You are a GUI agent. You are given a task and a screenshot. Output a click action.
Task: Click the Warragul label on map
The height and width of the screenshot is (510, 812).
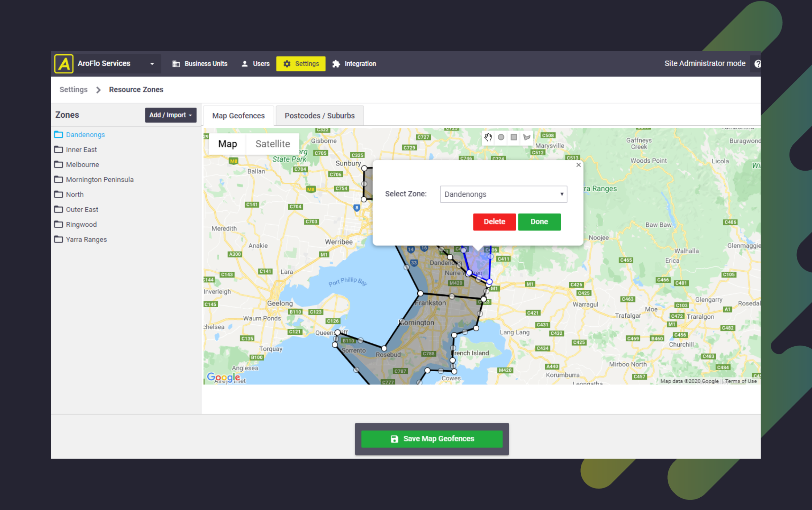(585, 304)
